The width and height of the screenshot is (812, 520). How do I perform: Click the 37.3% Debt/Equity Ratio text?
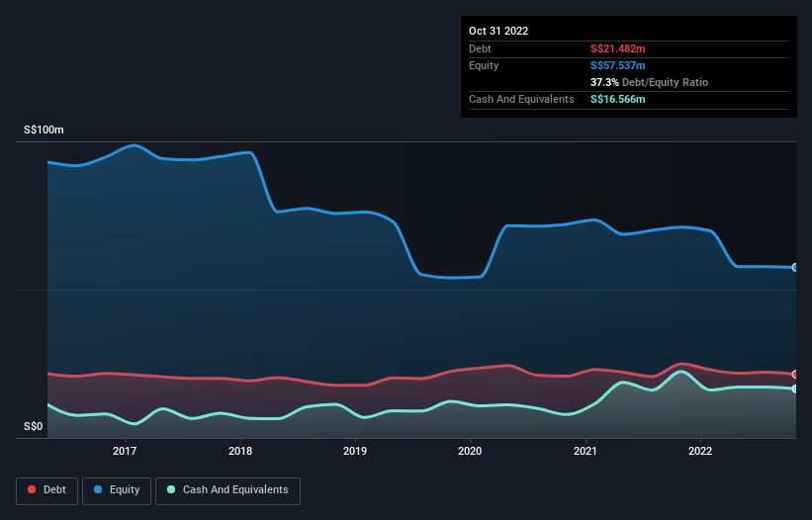pyautogui.click(x=650, y=82)
